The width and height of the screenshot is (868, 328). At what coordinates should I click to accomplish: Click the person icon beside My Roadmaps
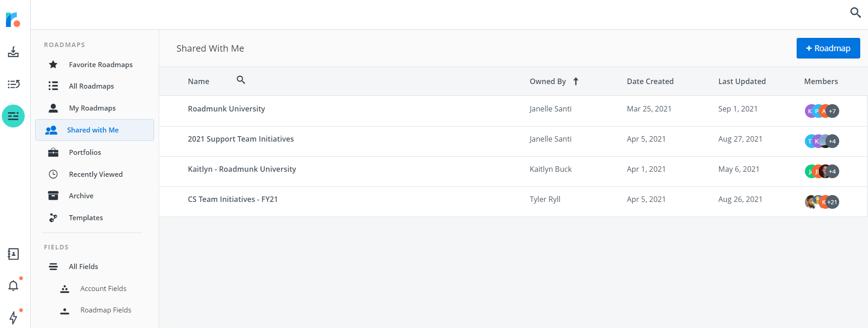[53, 108]
